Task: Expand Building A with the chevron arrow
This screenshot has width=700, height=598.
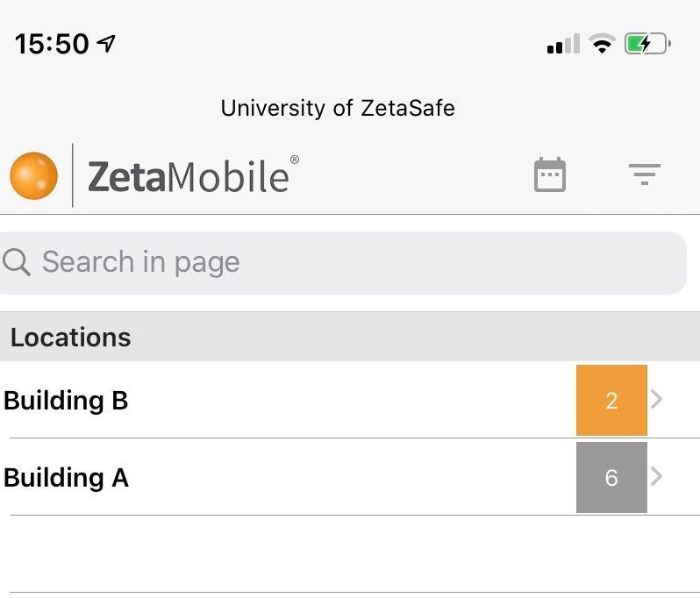Action: (x=656, y=477)
